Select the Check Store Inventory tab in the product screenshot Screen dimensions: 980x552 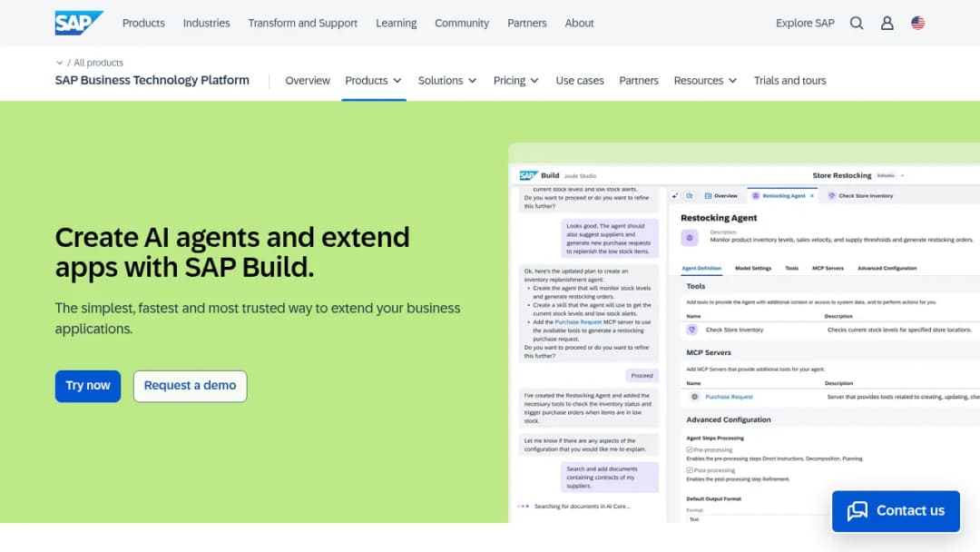(x=860, y=196)
